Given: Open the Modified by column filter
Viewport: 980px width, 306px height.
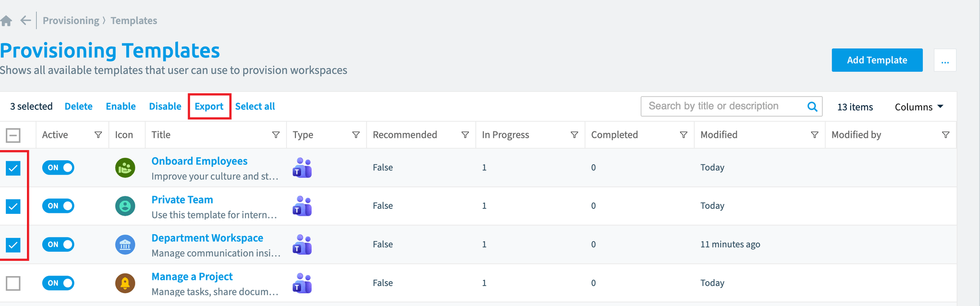Looking at the screenshot, I should [x=946, y=135].
